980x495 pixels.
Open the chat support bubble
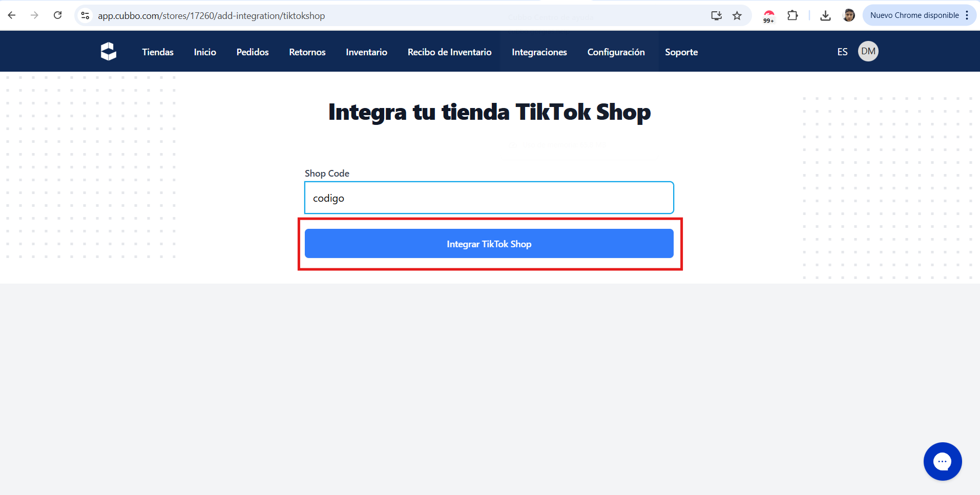(943, 461)
